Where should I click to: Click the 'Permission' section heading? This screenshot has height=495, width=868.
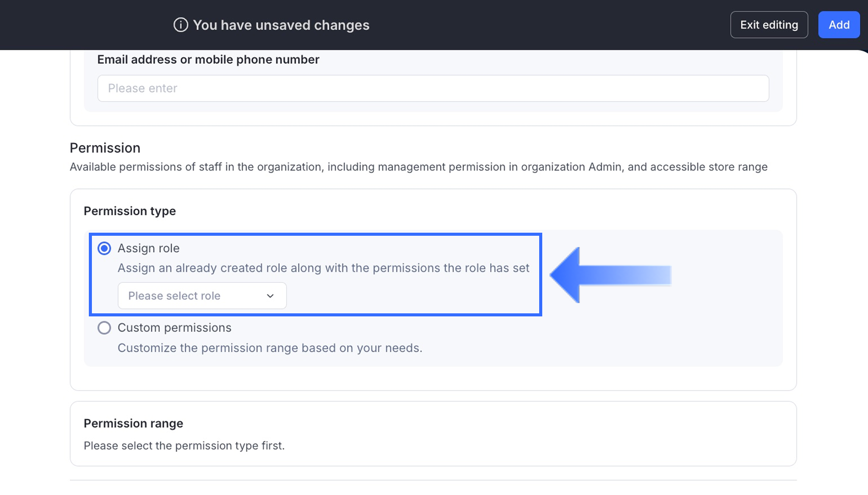pos(105,148)
